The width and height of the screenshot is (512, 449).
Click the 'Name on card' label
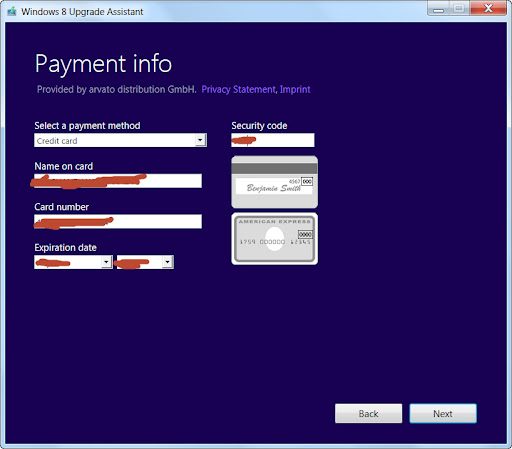pos(64,166)
